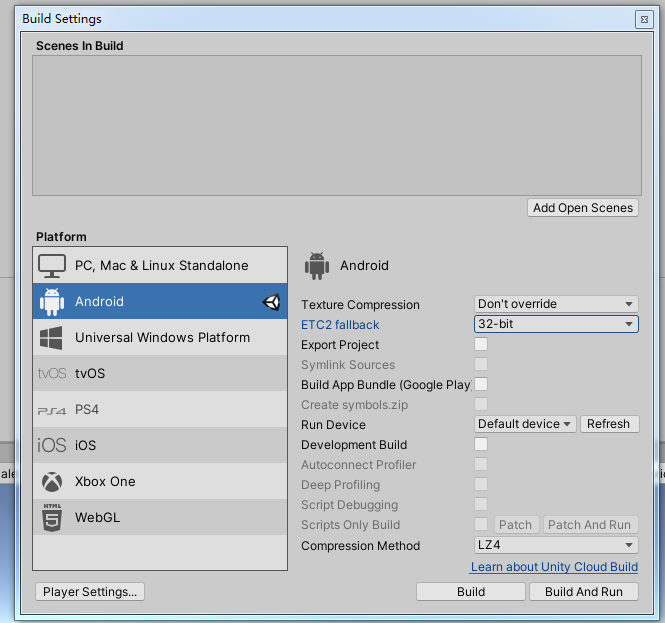This screenshot has width=665, height=623.
Task: Toggle Create symbols.zip checkbox
Action: coord(481,404)
